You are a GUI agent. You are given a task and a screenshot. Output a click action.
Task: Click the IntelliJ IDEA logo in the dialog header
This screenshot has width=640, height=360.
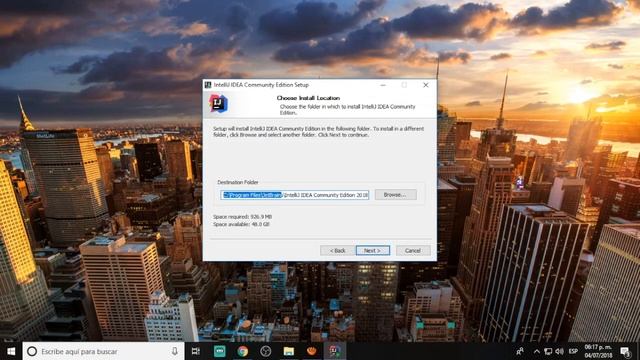[218, 103]
